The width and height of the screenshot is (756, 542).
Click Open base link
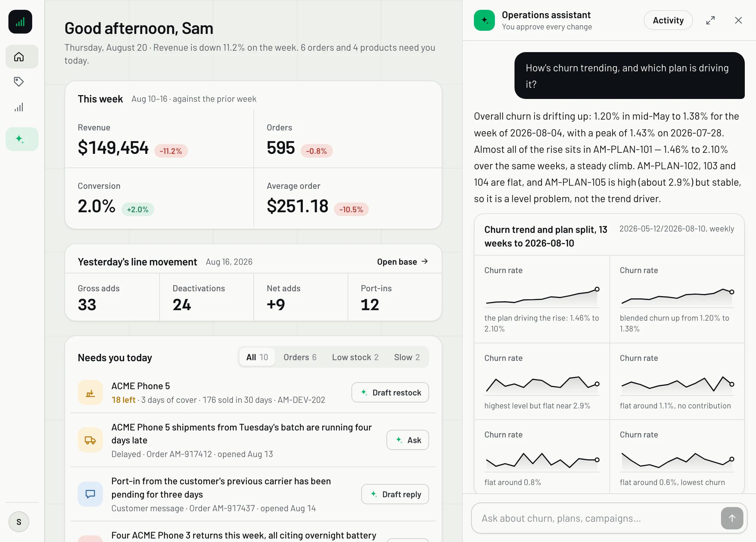(402, 262)
